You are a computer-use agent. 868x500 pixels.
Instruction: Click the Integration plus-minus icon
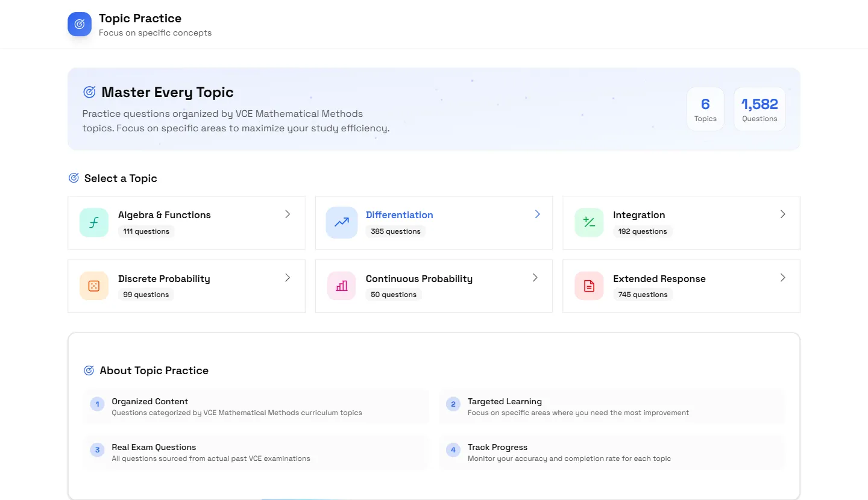click(588, 222)
